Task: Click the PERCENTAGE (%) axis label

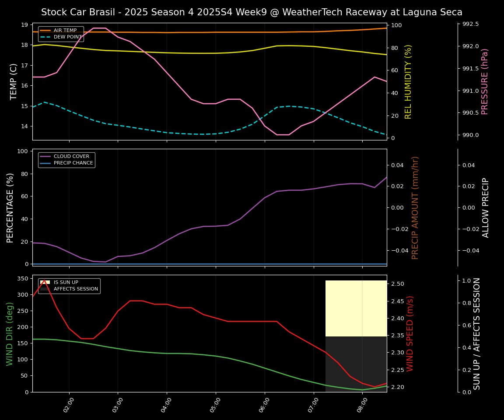Action: (10, 207)
